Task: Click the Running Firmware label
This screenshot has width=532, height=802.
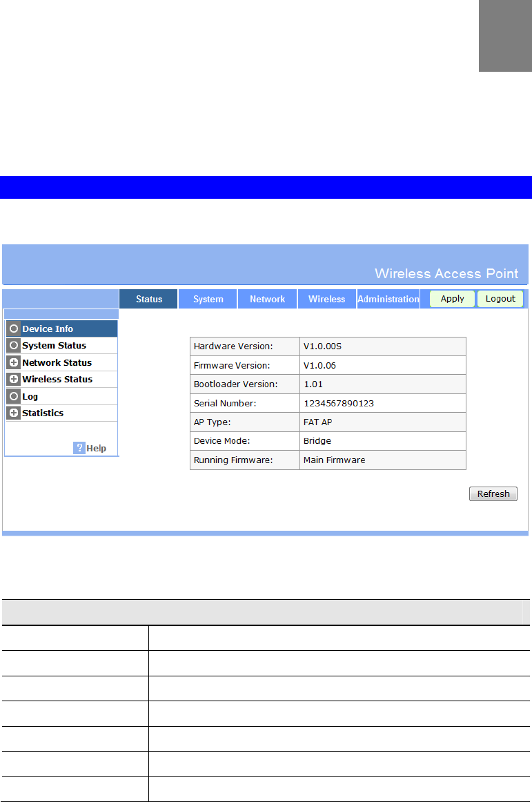Action: point(233,460)
